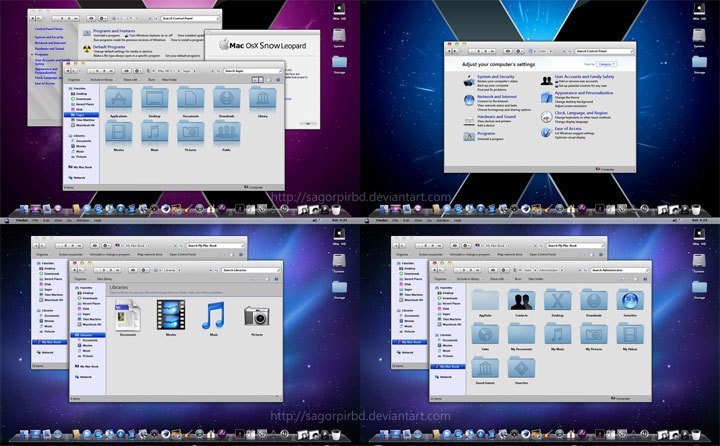Open My Videos folder in Administrator window

[x=630, y=334]
